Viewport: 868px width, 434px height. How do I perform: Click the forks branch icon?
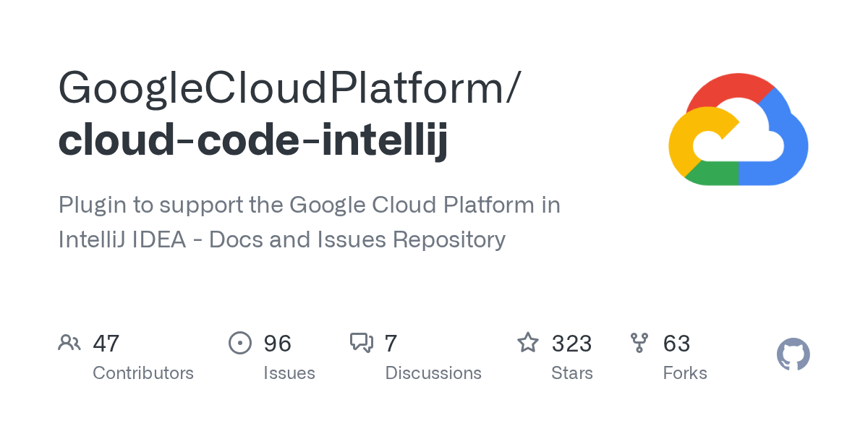[x=639, y=343]
